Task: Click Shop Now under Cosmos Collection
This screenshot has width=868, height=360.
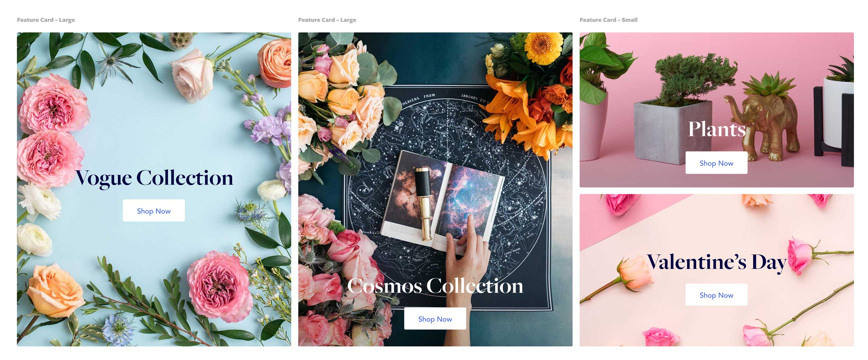Action: 435,318
